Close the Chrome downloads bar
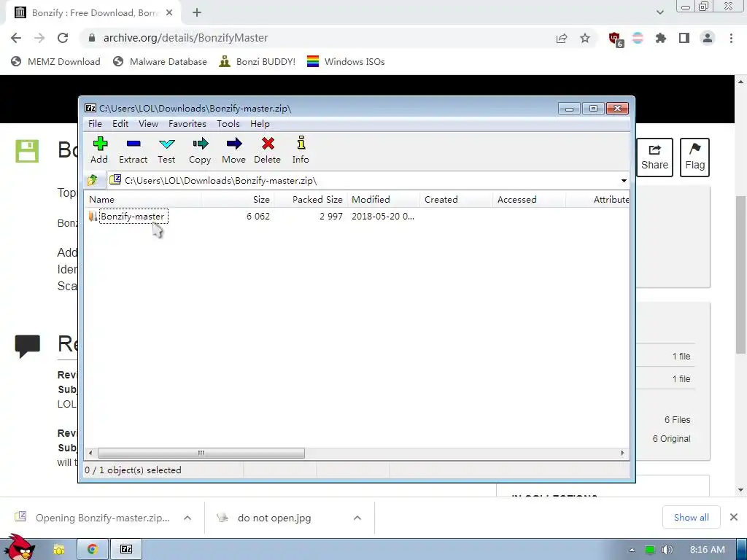This screenshot has height=560, width=747. pyautogui.click(x=734, y=517)
